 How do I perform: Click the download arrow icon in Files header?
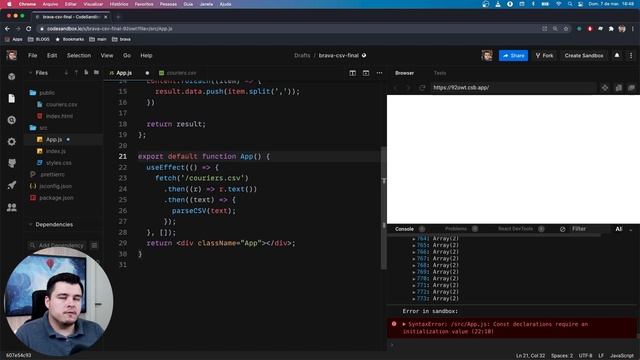pyautogui.click(x=66, y=73)
